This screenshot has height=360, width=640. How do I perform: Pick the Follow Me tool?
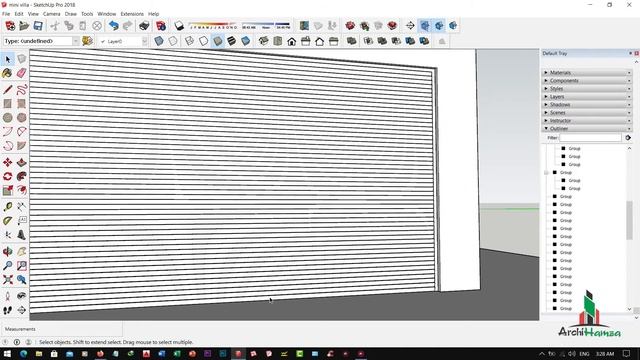(22, 176)
